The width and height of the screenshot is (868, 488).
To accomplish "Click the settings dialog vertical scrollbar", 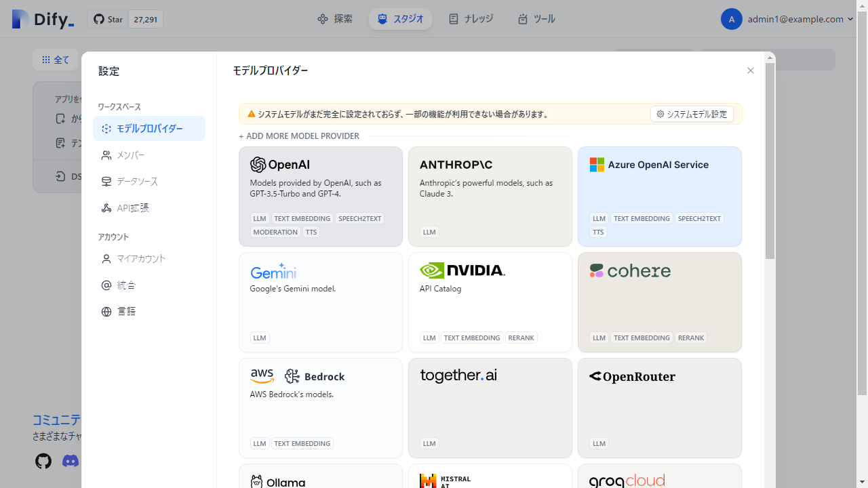I will click(770, 161).
